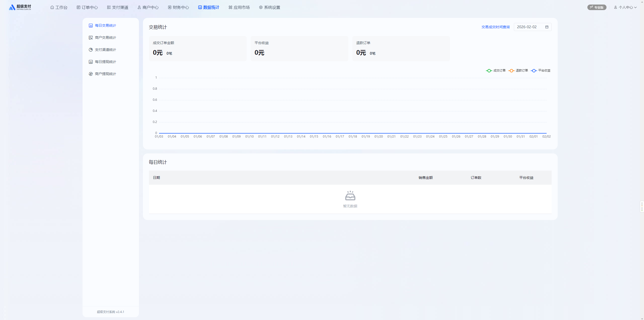The height and width of the screenshot is (320, 644).
Task: Open the 2026-02-02 date picker
Action: tap(528, 27)
